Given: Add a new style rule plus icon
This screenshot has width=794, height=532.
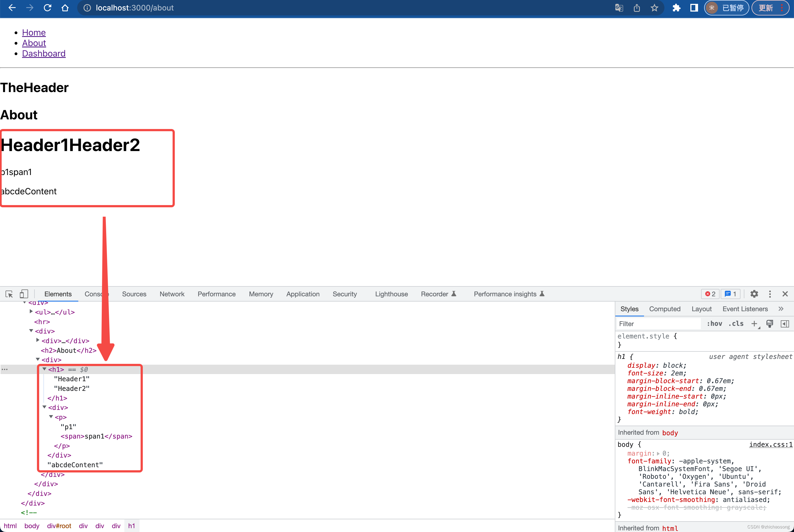Looking at the screenshot, I should pos(755,324).
